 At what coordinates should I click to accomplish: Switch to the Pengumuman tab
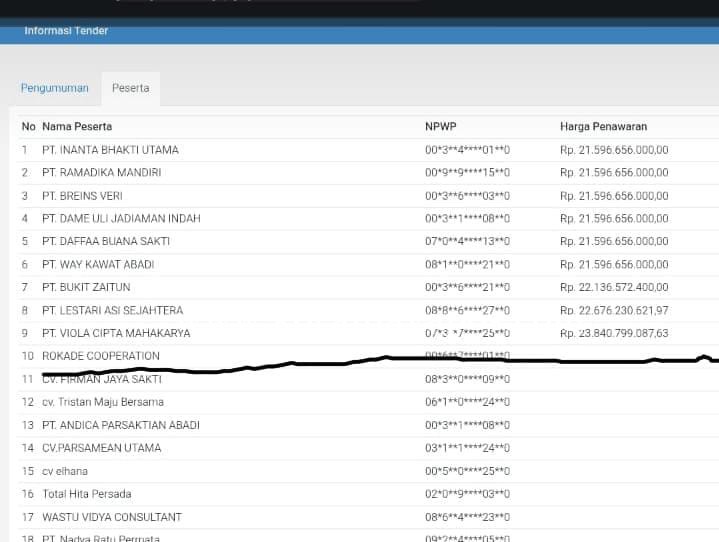(55, 88)
